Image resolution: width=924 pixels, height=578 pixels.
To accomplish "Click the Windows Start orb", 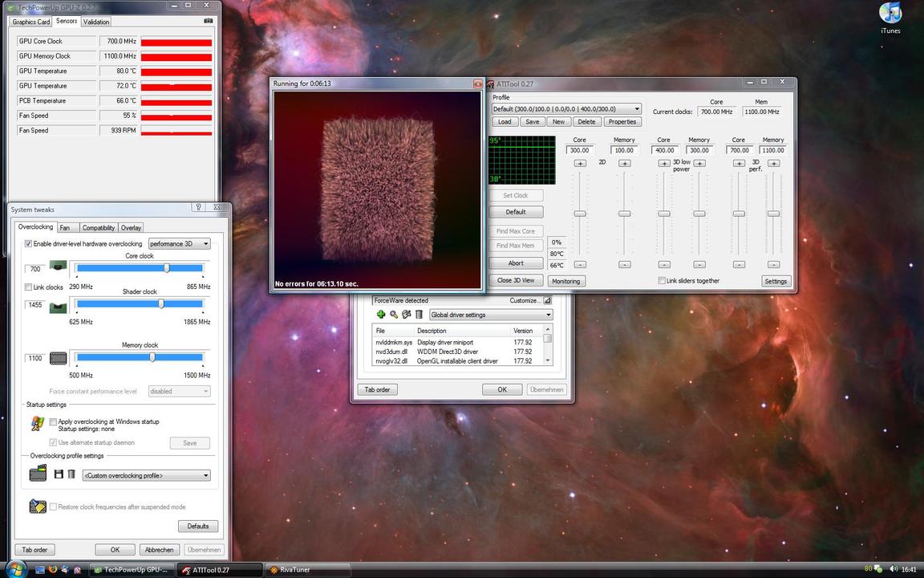I will click(15, 569).
